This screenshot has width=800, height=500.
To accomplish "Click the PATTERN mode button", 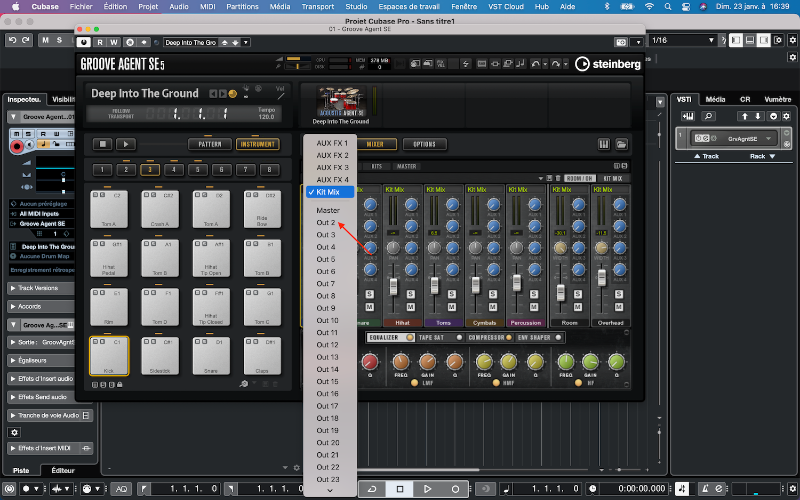I will [210, 144].
